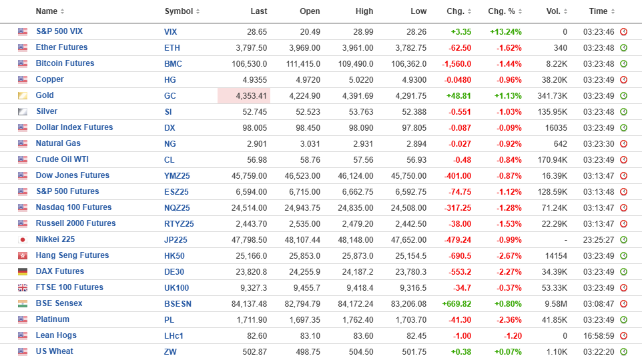Open the S&P 500 Futures link

(x=67, y=191)
